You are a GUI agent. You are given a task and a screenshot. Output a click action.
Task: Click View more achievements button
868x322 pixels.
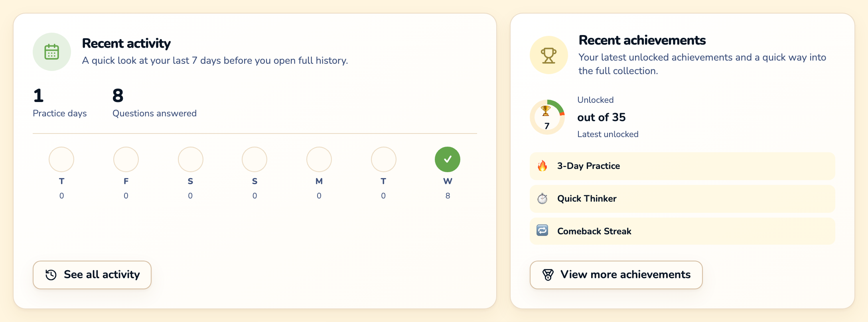616,275
